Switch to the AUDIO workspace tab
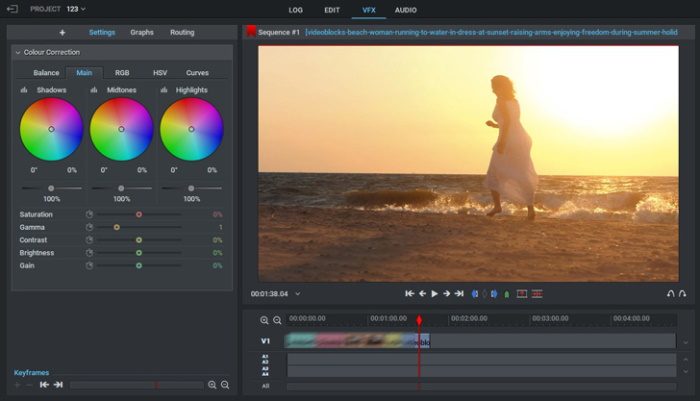 405,10
